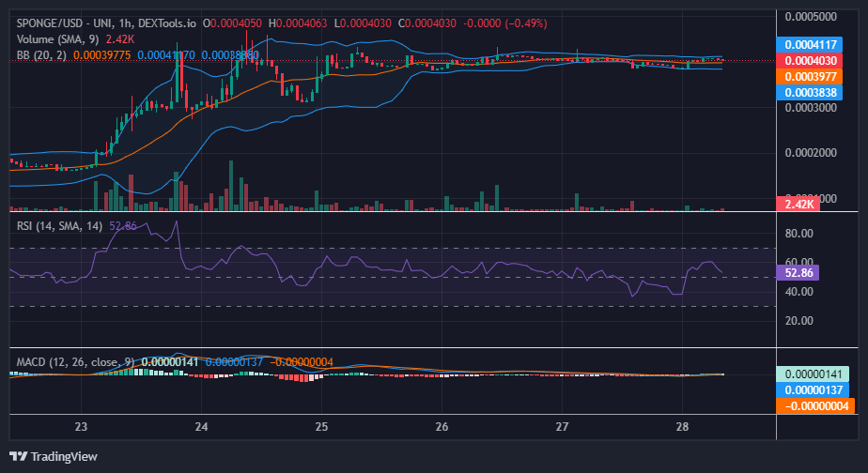Click the orange -0.00000004 signal tag
This screenshot has width=868, height=473.
816,406
